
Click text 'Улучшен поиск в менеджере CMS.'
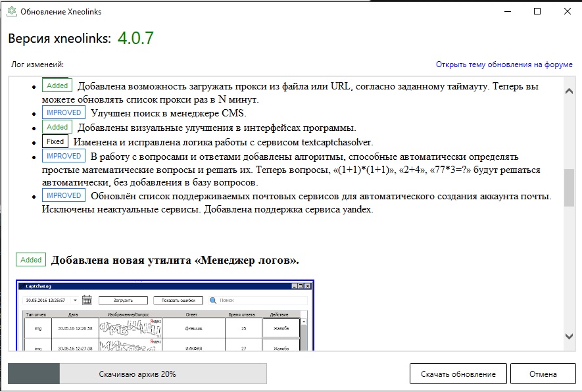(x=168, y=113)
